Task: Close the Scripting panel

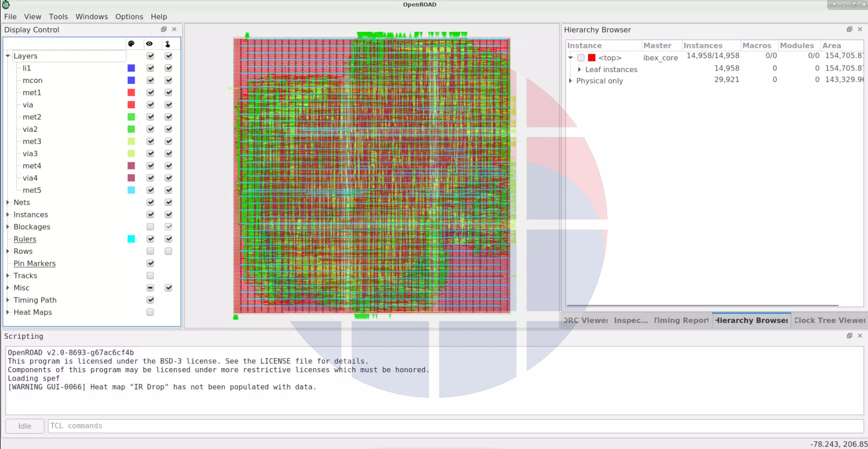Action: 860,336
